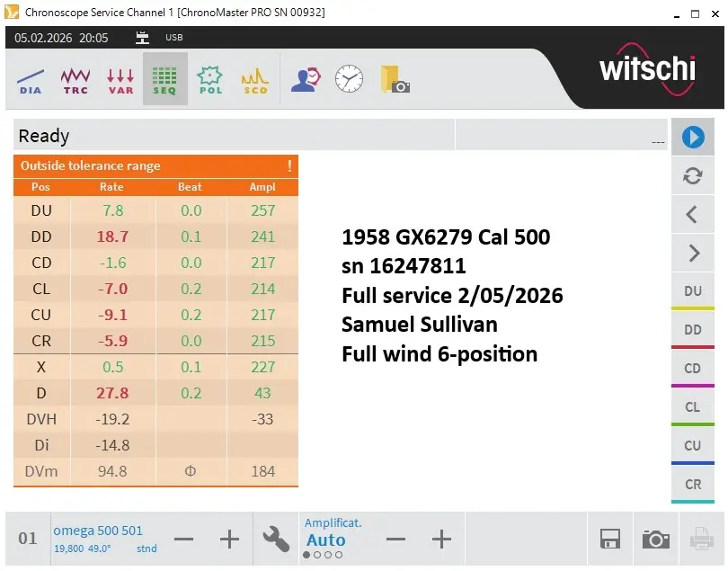Increase amplification with the plus stepper
Image resolution: width=728 pixels, height=571 pixels.
pos(440,539)
